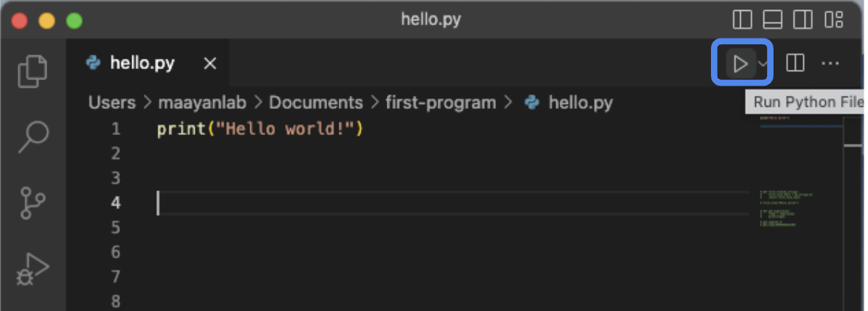Image resolution: width=868 pixels, height=311 pixels.
Task: Expand the Documents breadcrumb folder
Action: pyautogui.click(x=316, y=102)
